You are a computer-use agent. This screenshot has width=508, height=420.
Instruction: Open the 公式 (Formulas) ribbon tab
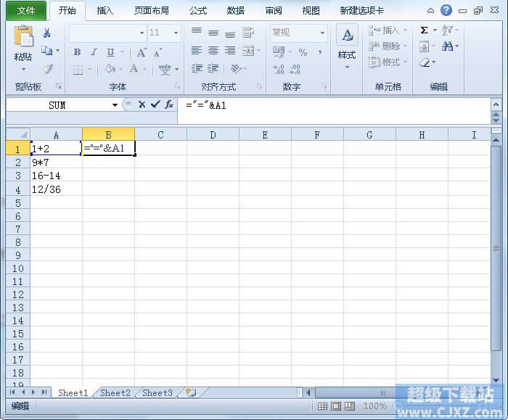coord(197,11)
